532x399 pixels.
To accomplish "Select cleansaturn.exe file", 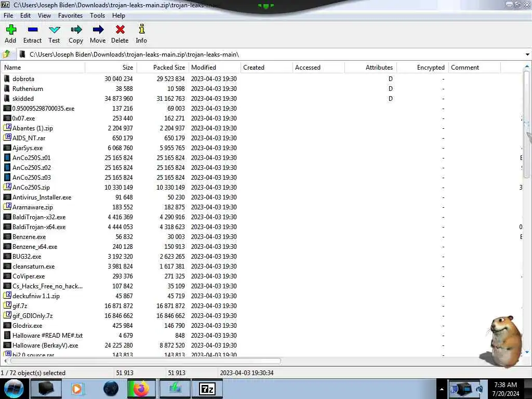I will [34, 267].
